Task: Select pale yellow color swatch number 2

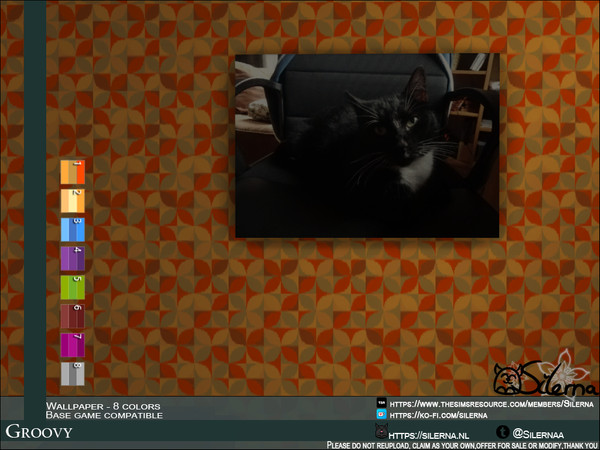Action: click(72, 200)
